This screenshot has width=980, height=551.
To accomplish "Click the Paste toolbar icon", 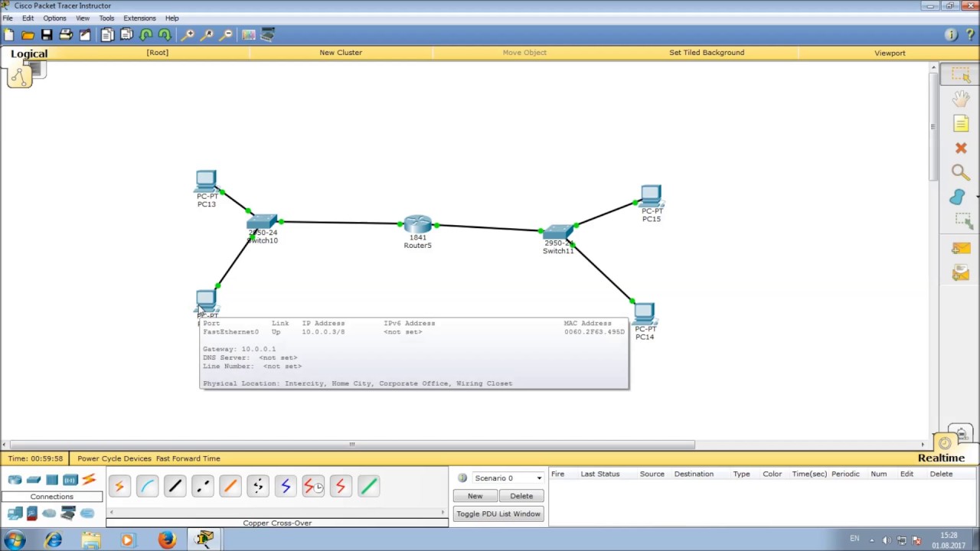I will (x=126, y=34).
